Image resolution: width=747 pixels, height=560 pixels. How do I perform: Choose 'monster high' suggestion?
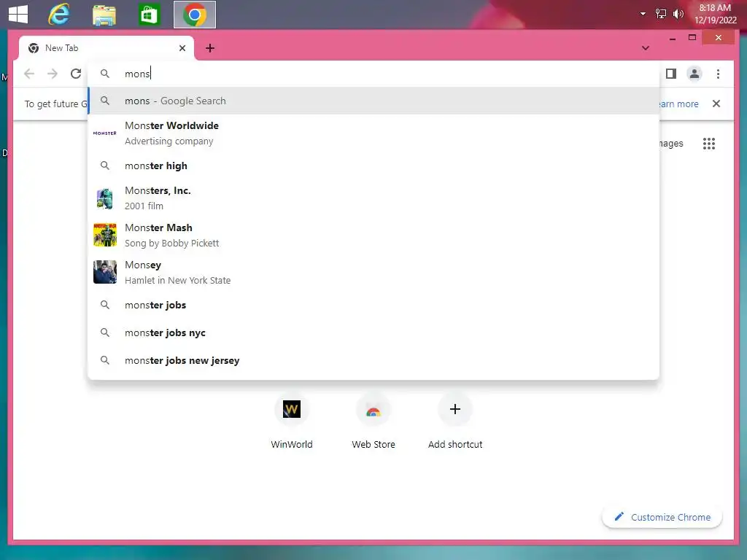[x=374, y=166]
